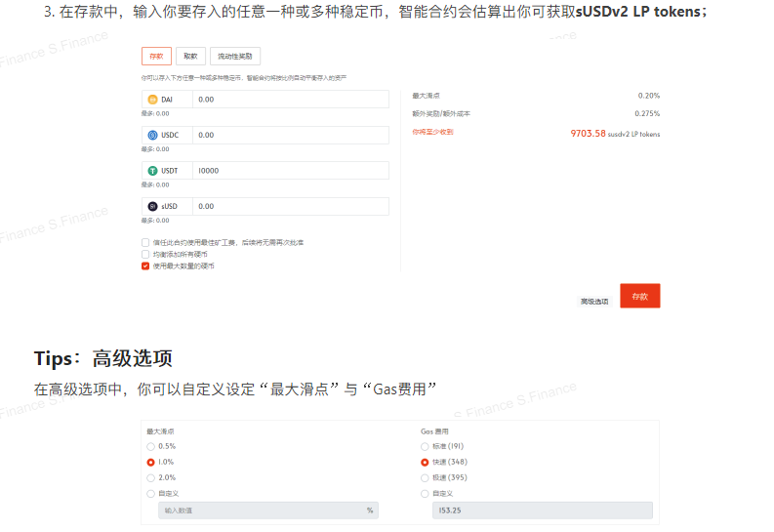The height and width of the screenshot is (532, 774).
Task: Click the red 存款 deposit button
Action: point(639,296)
